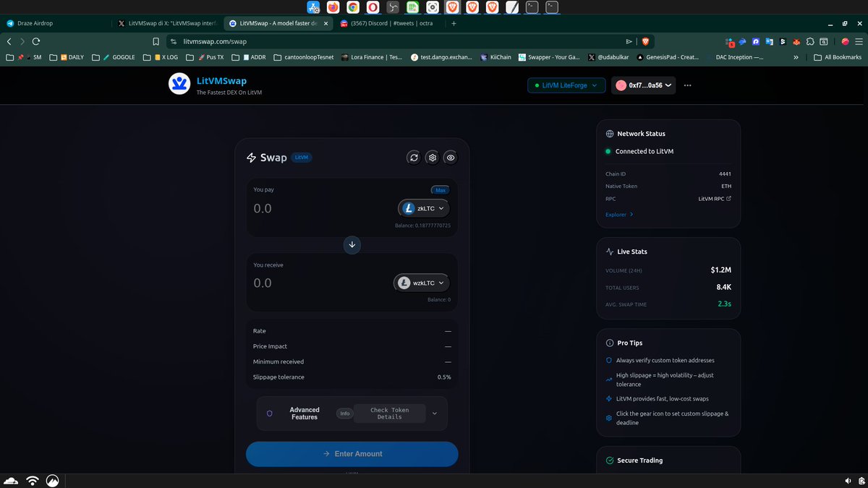
Task: Flip tokens with the down-arrow swap button
Action: (x=352, y=244)
